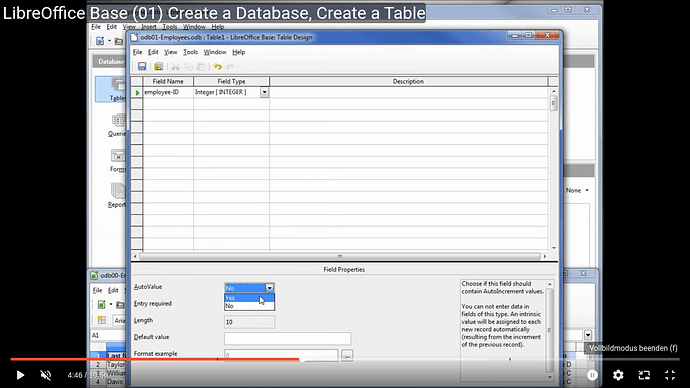Click the horizontal scrollbar under the field grid
The image size is (690, 388).
[x=339, y=256]
